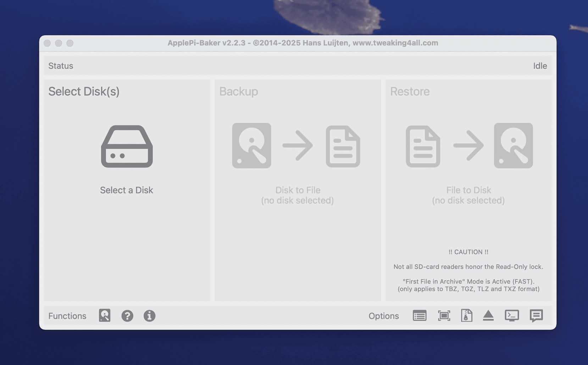Click the "Options" label
Screen dimensions: 588x365
click(384, 316)
